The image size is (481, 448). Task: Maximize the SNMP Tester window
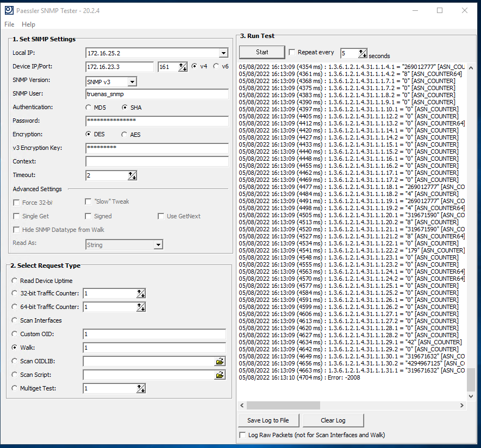click(x=440, y=10)
